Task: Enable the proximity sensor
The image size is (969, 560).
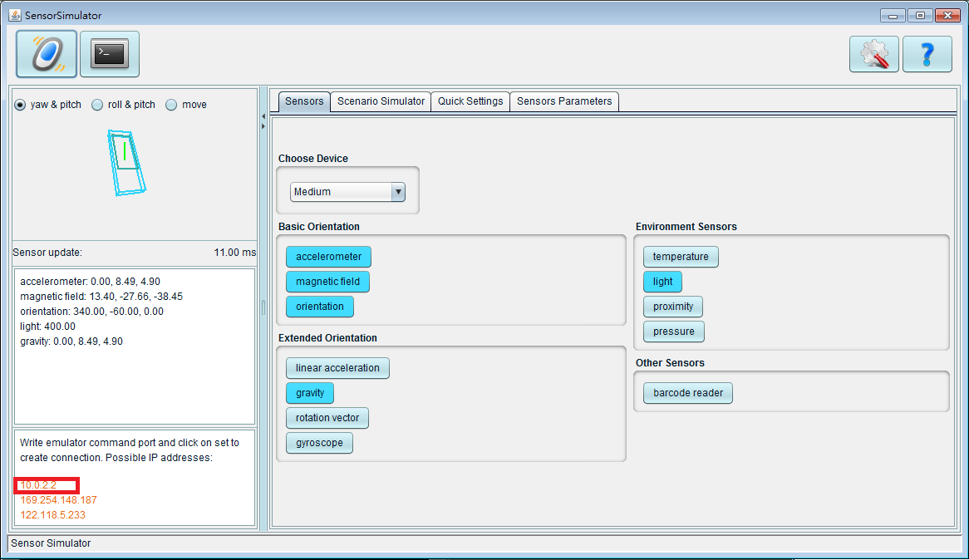Action: tap(673, 307)
